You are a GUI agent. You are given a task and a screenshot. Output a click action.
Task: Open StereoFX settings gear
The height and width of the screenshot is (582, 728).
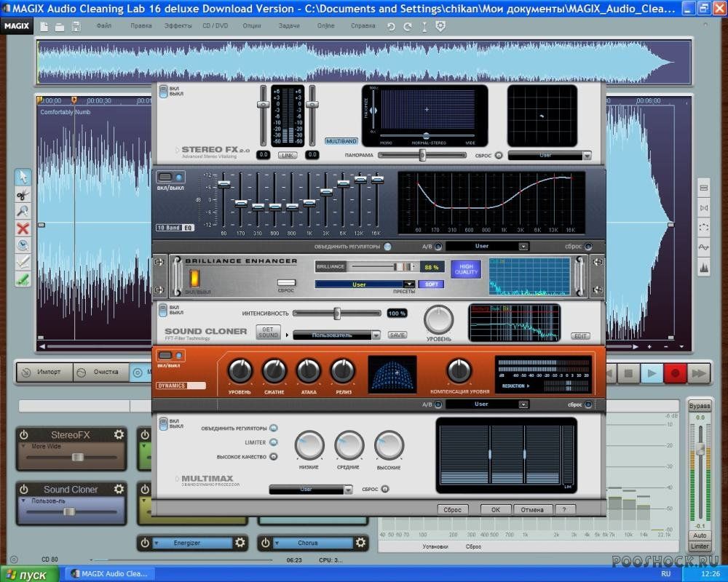pos(119,434)
